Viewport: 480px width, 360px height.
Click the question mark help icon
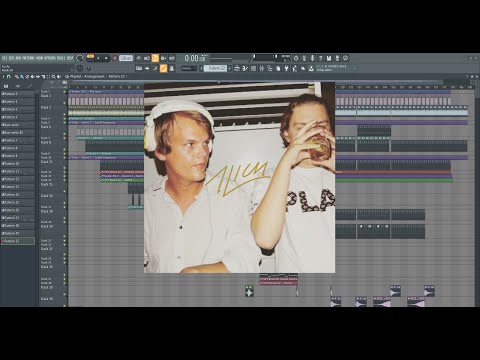[320, 58]
